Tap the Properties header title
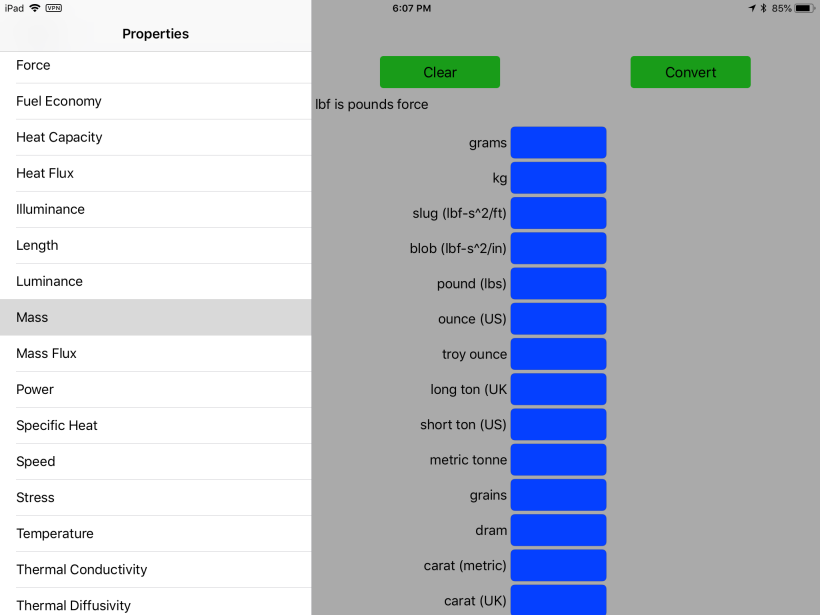 (155, 34)
